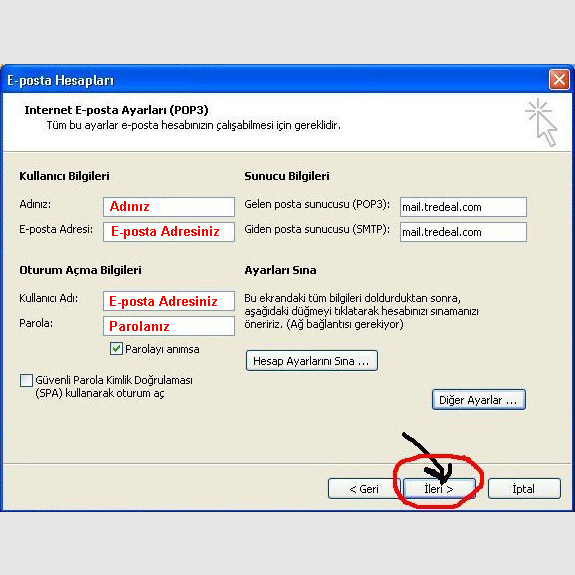The image size is (575, 575).
Task: Click the Internet E-posta Ayarları (POP3) heading
Action: point(116,110)
